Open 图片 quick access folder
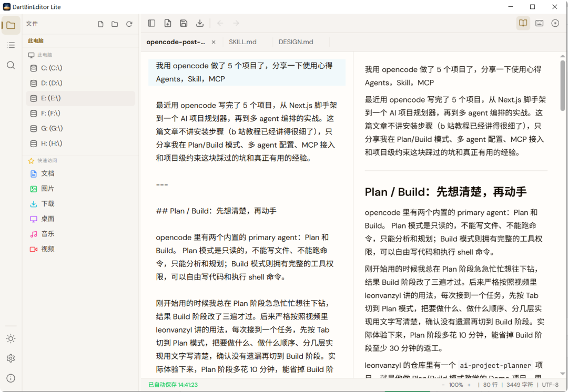This screenshot has height=392, width=568. click(80, 189)
